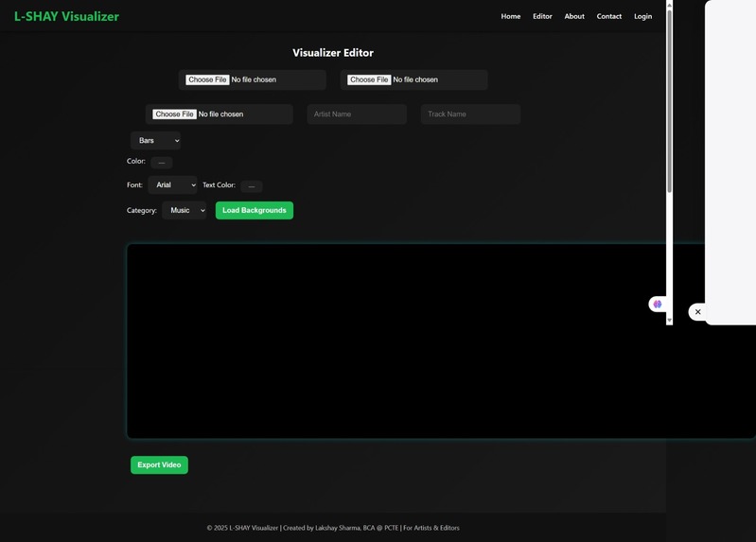The height and width of the screenshot is (542, 756).
Task: Click Login in the navigation bar
Action: [642, 16]
